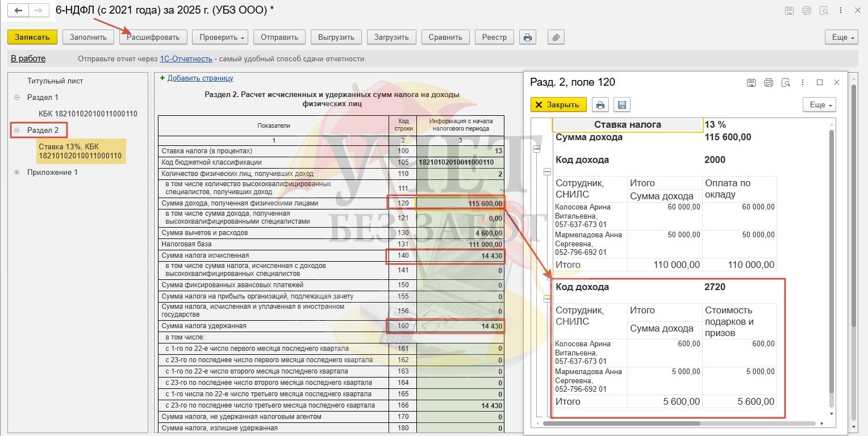Click the line 140 tax amount cell

coord(460,256)
